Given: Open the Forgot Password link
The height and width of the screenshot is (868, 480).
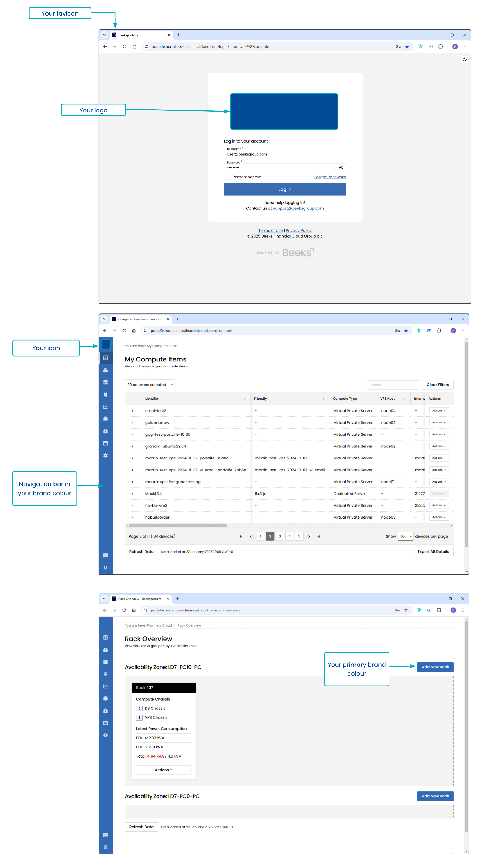Looking at the screenshot, I should pyautogui.click(x=330, y=177).
